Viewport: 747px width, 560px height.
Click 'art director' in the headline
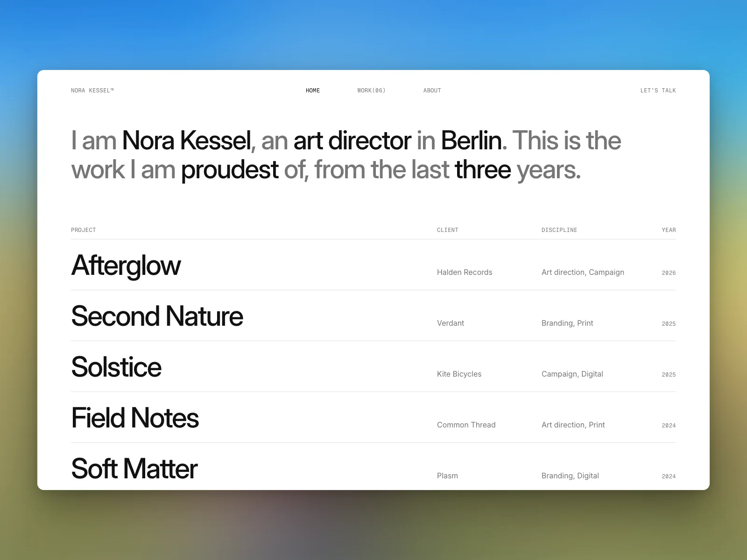(x=352, y=140)
